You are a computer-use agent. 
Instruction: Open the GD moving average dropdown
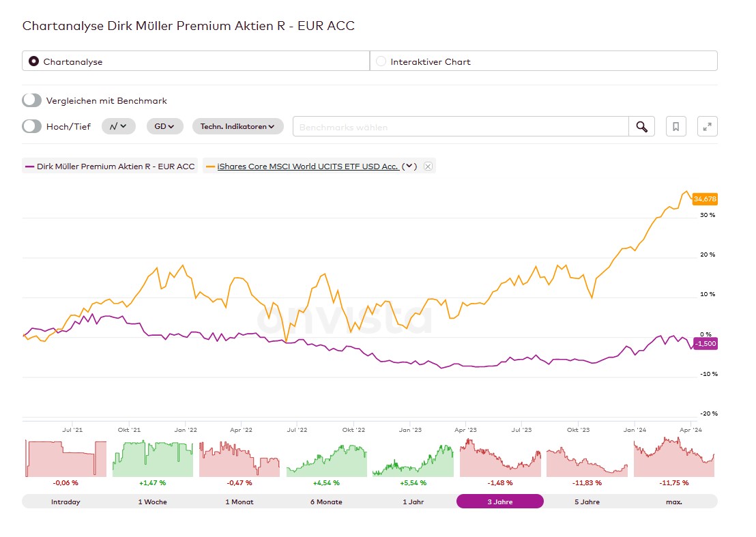click(165, 126)
